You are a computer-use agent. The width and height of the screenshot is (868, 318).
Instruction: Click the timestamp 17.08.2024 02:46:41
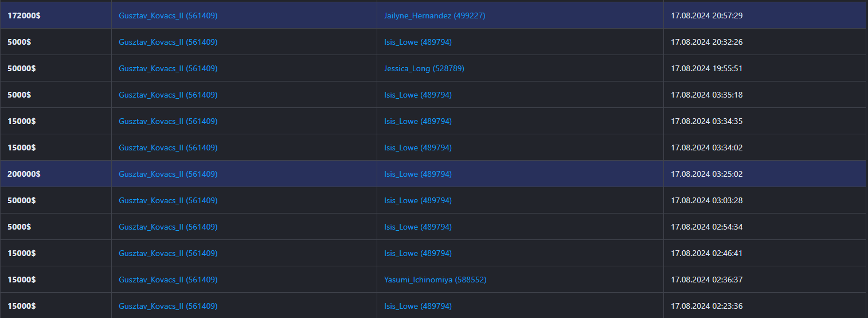click(706, 253)
